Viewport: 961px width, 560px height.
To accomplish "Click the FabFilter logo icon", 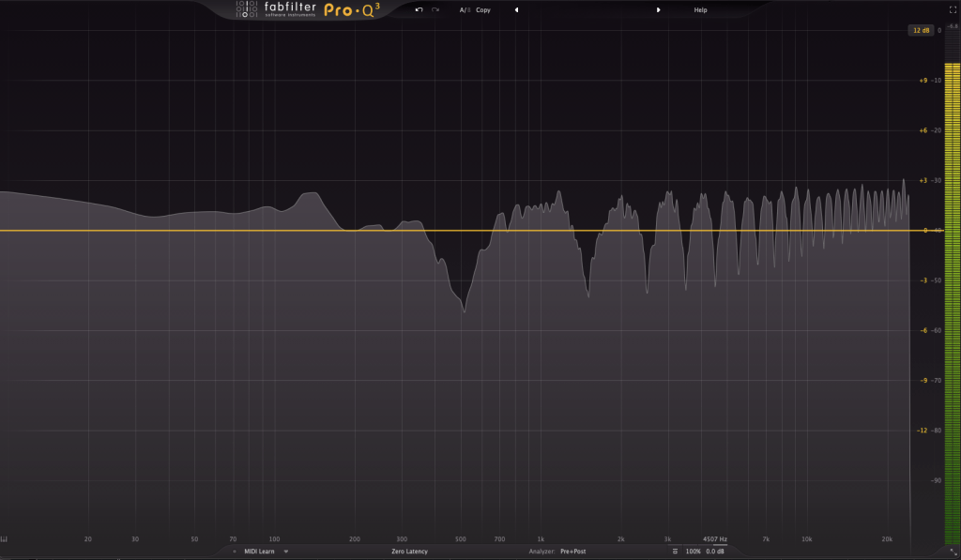I will [247, 9].
